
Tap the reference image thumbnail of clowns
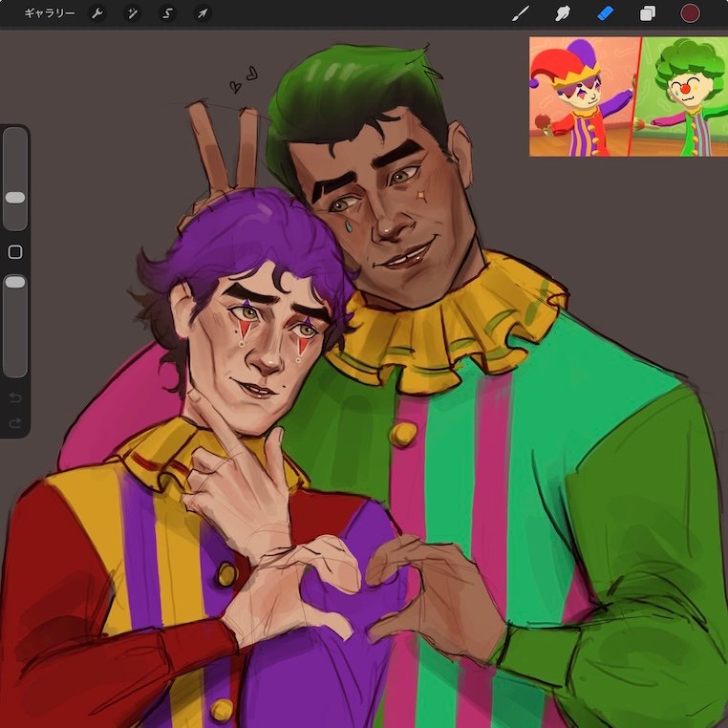629,96
